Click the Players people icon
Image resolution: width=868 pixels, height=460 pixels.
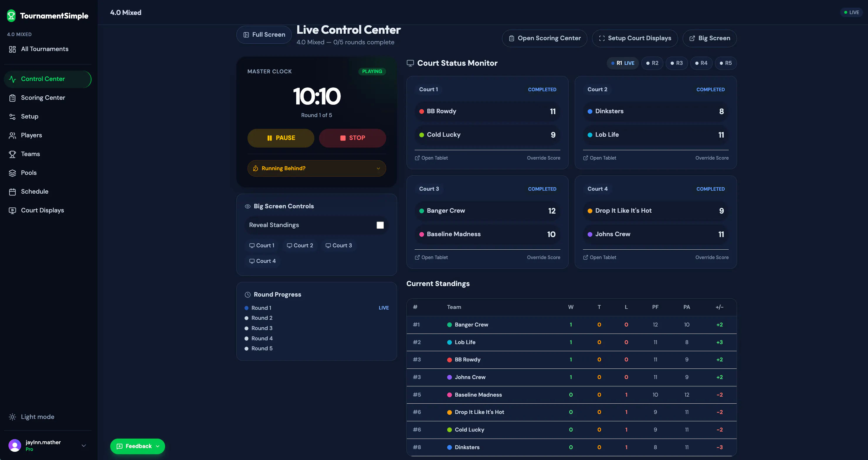[x=13, y=136]
